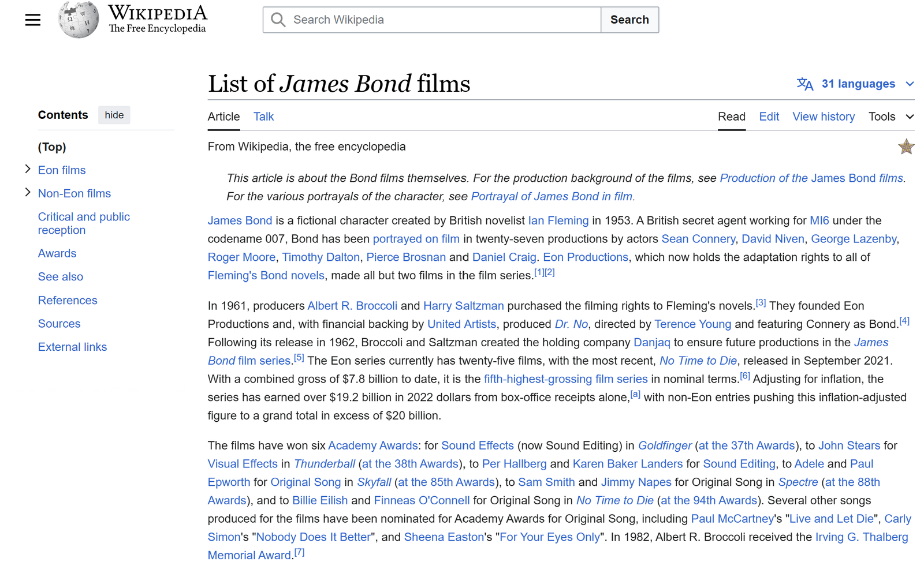Switch to the Talk tab

[263, 117]
